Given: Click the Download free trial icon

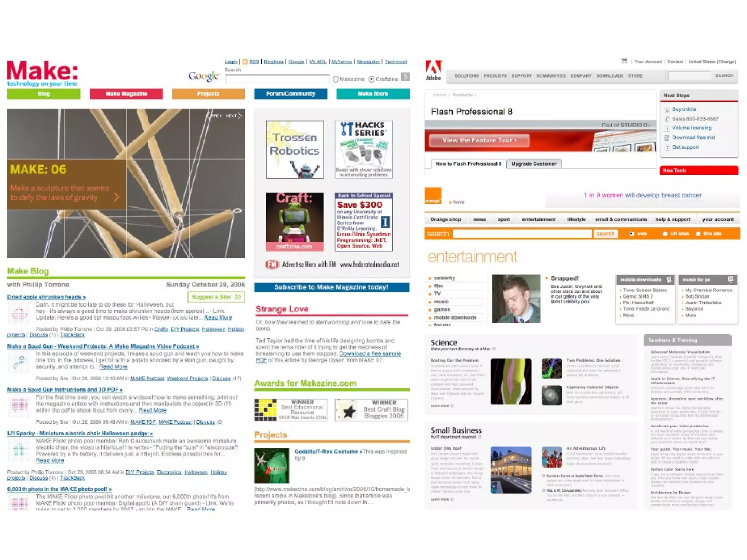Looking at the screenshot, I should click(x=667, y=138).
